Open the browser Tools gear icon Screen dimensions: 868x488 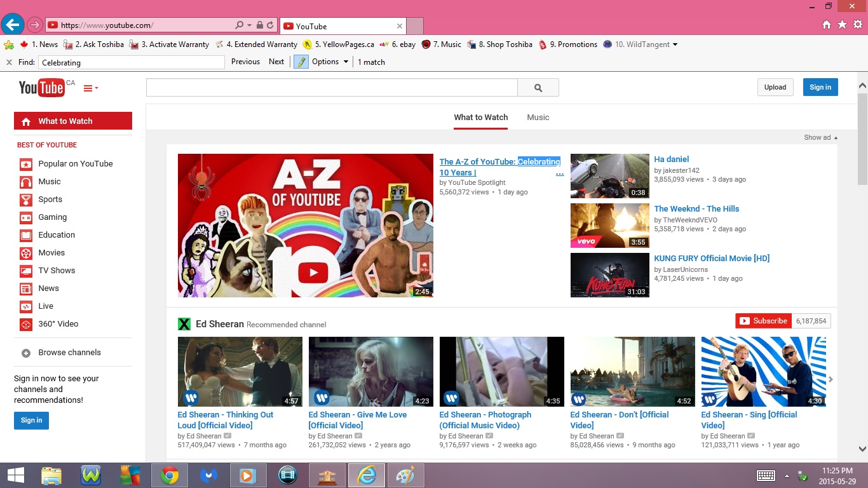(858, 25)
